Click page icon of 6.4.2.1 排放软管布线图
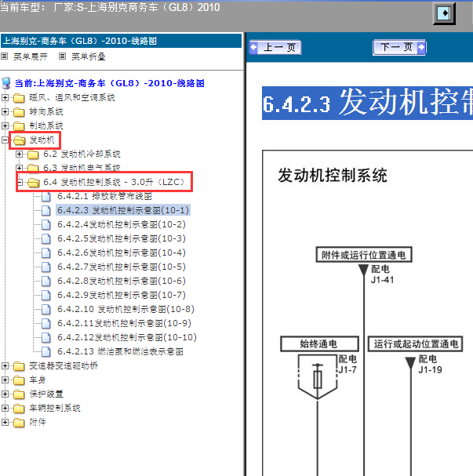473x476 pixels. 45,197
